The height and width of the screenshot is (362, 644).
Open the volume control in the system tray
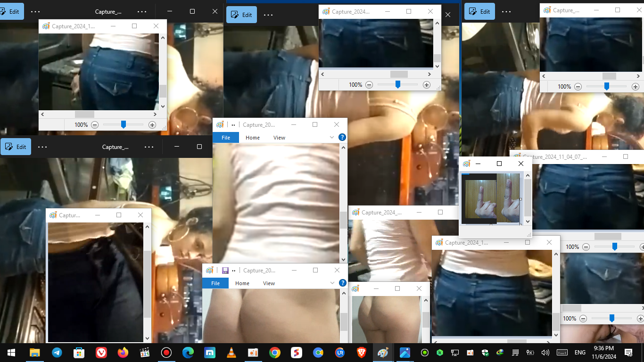click(x=545, y=352)
